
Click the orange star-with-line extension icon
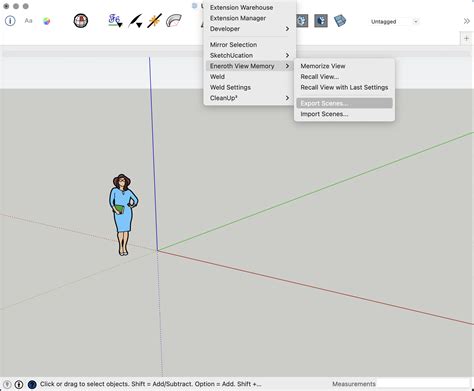pos(155,21)
